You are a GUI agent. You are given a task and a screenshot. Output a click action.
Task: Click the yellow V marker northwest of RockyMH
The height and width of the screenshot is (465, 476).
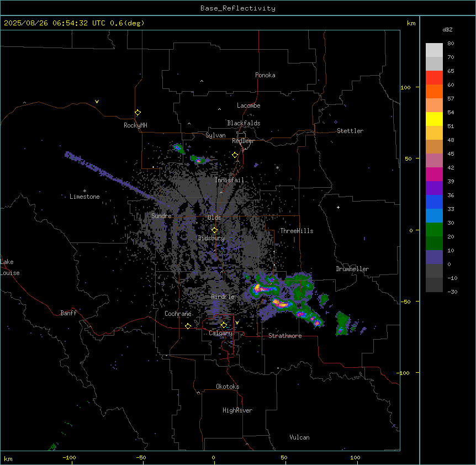[97, 102]
